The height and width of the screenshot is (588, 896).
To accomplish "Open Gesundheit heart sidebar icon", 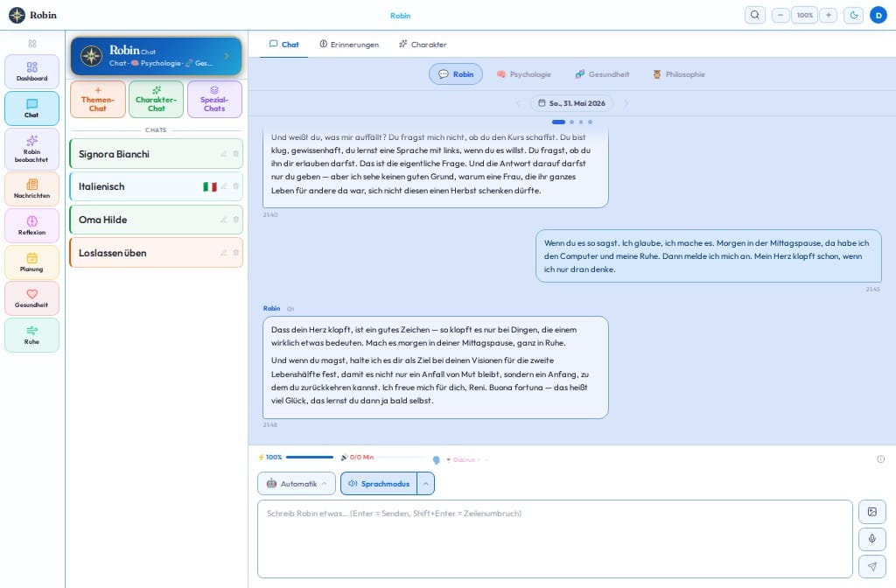I will pos(32,298).
